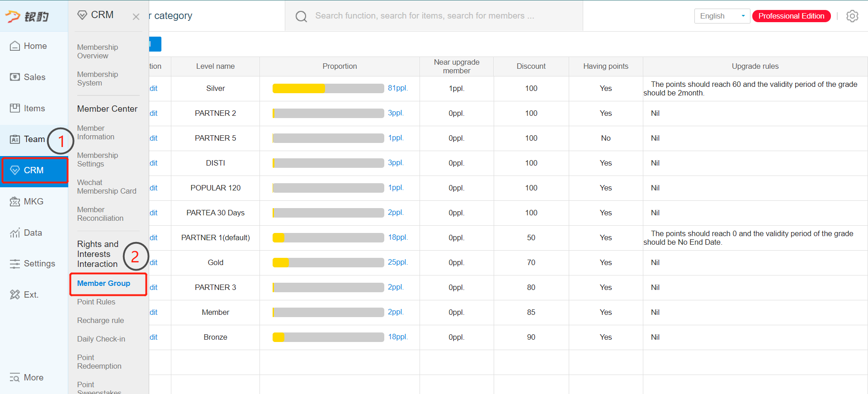Screen dimensions: 868x394
Task: Select Member Group menu item
Action: pos(104,284)
